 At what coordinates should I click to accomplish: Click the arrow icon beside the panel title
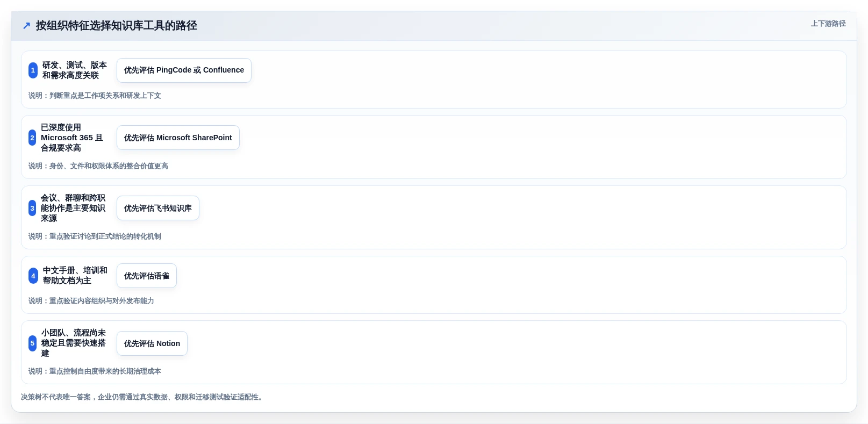pyautogui.click(x=26, y=26)
